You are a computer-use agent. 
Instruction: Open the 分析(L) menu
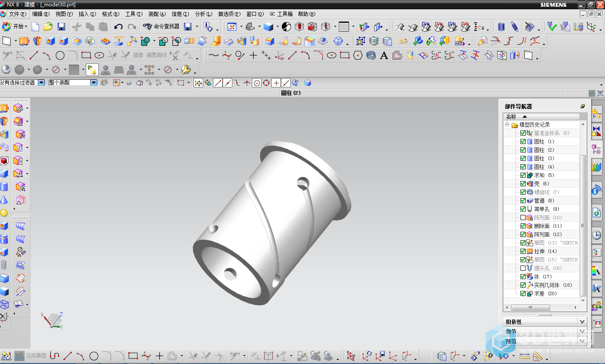[x=204, y=14]
